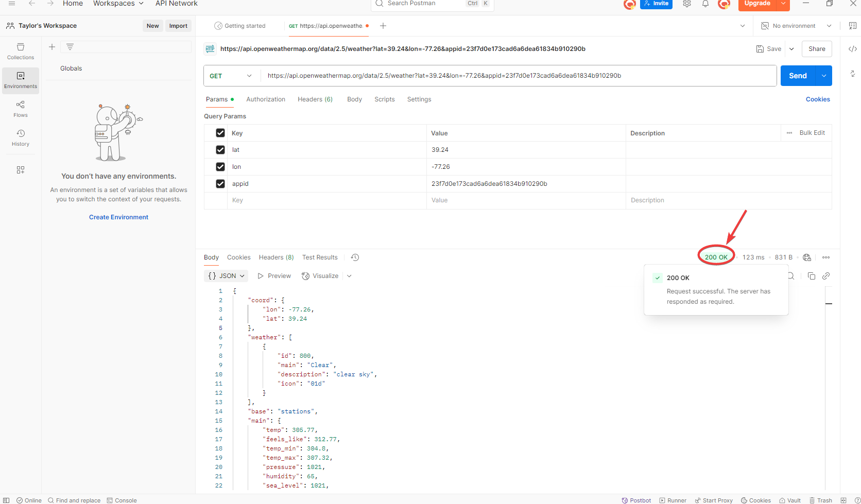Image resolution: width=861 pixels, height=504 pixels.
Task: Select Globals in environments list
Action: [71, 68]
